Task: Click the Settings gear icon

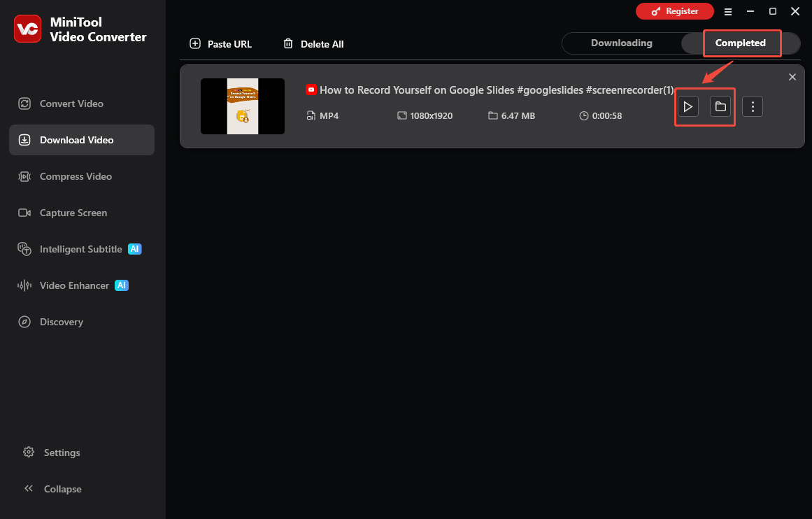Action: tap(29, 452)
